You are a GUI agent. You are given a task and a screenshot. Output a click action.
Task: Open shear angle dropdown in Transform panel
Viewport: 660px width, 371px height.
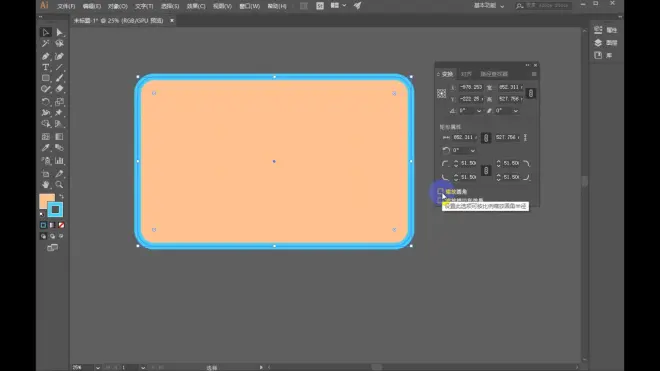[x=516, y=111]
